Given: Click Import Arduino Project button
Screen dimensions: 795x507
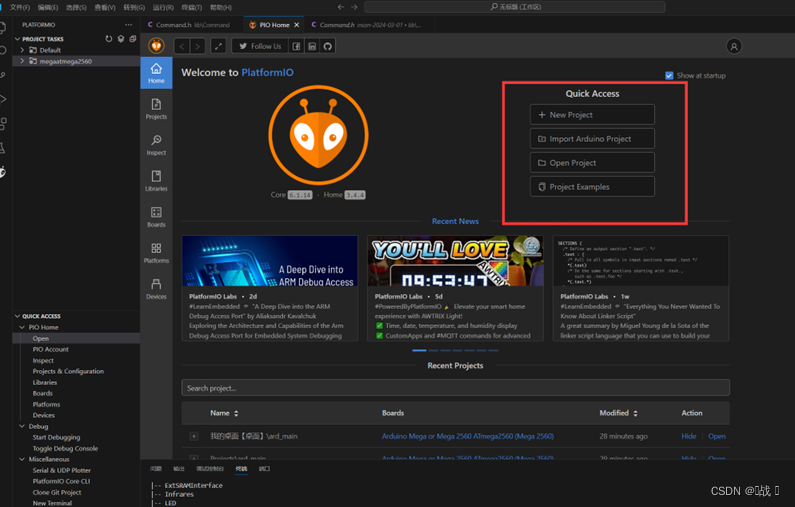Looking at the screenshot, I should coord(592,138).
